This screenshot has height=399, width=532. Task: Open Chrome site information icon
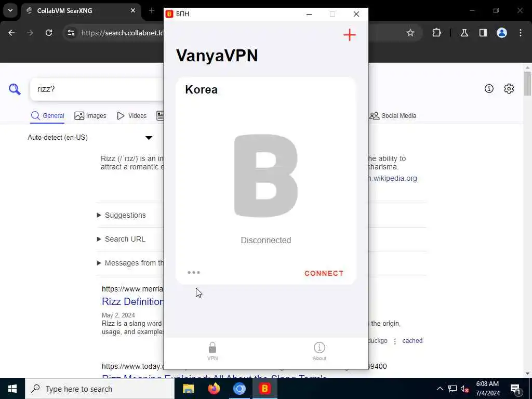(x=71, y=33)
